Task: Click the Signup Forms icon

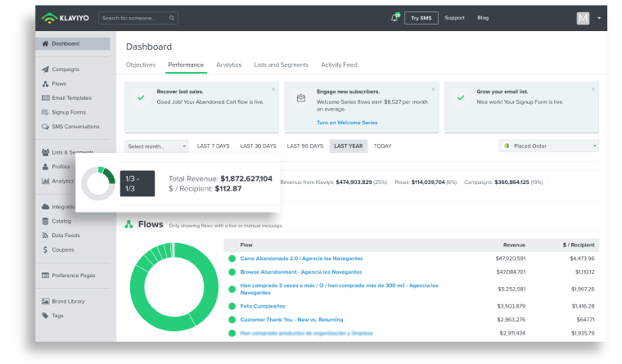Action: tap(45, 112)
